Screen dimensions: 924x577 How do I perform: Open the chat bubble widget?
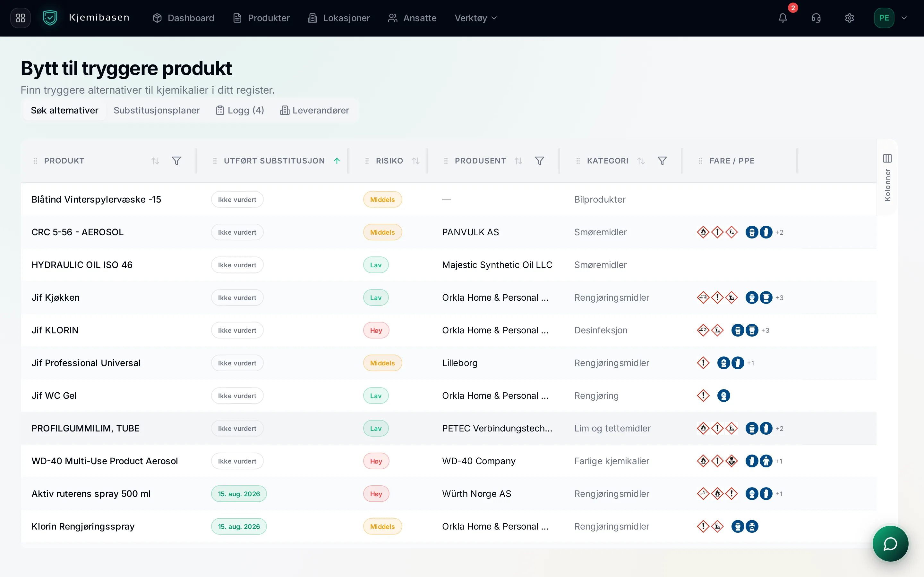[890, 543]
